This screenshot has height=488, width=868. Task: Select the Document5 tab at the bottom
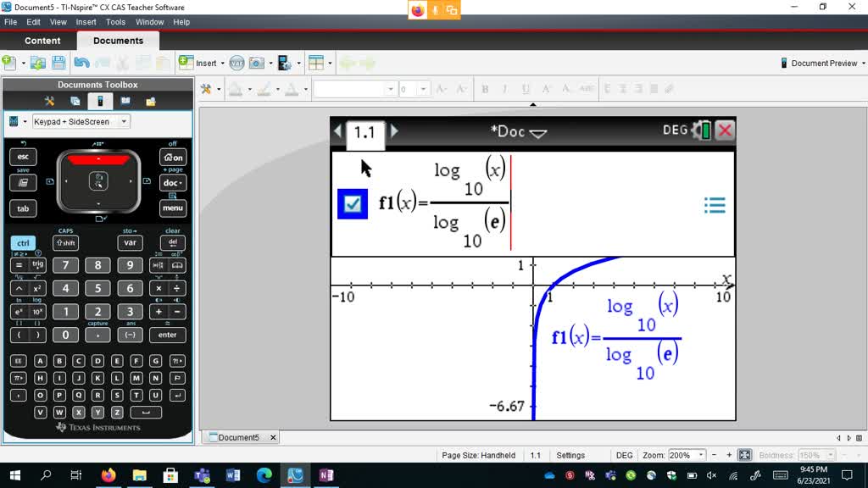point(238,437)
